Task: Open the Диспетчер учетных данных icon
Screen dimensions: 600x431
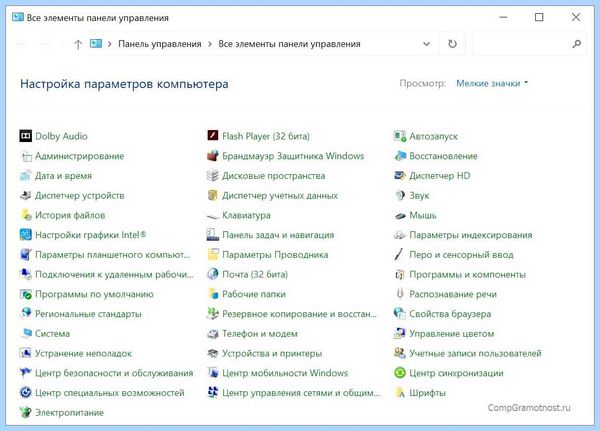Action: pyautogui.click(x=213, y=196)
